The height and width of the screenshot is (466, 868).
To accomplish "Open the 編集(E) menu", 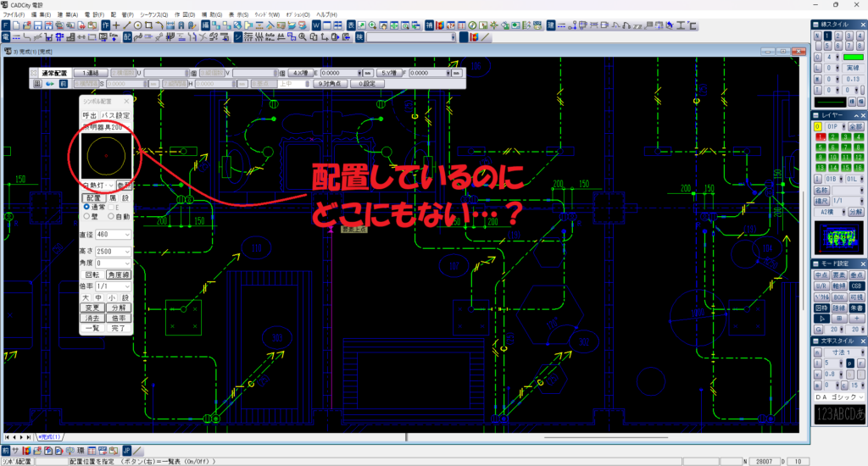I will coord(41,15).
